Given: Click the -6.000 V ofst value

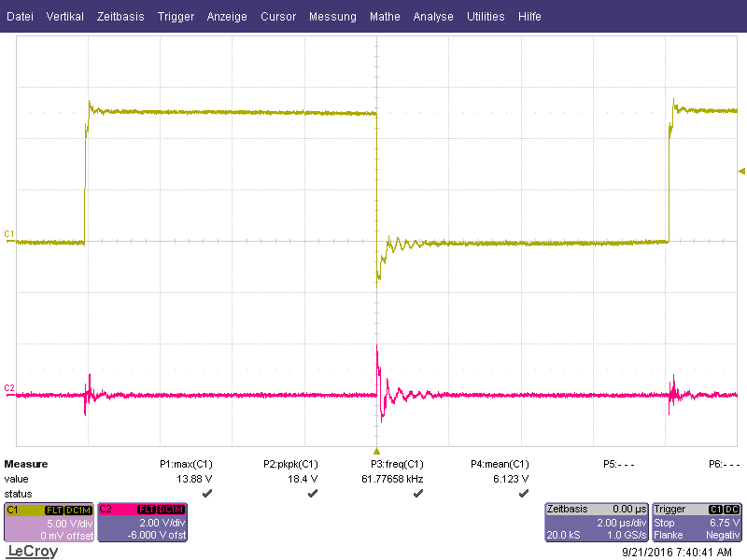Looking at the screenshot, I should pyautogui.click(x=157, y=535).
